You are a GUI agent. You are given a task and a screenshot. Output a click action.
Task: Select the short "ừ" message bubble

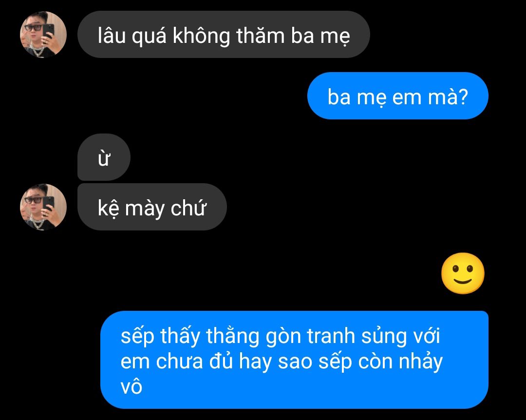(104, 157)
